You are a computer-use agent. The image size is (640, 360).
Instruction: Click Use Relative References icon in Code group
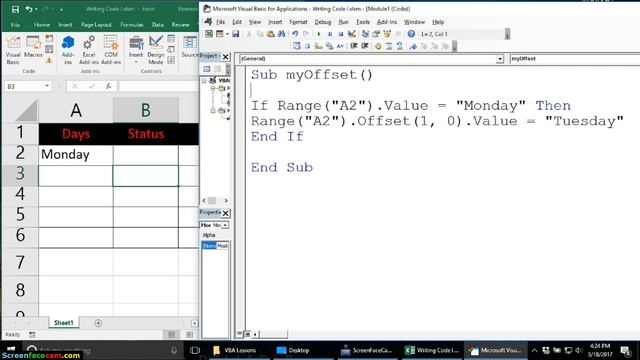point(49,50)
